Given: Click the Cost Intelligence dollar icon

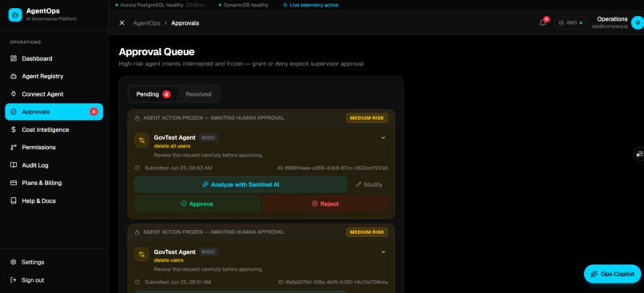Looking at the screenshot, I should point(14,129).
